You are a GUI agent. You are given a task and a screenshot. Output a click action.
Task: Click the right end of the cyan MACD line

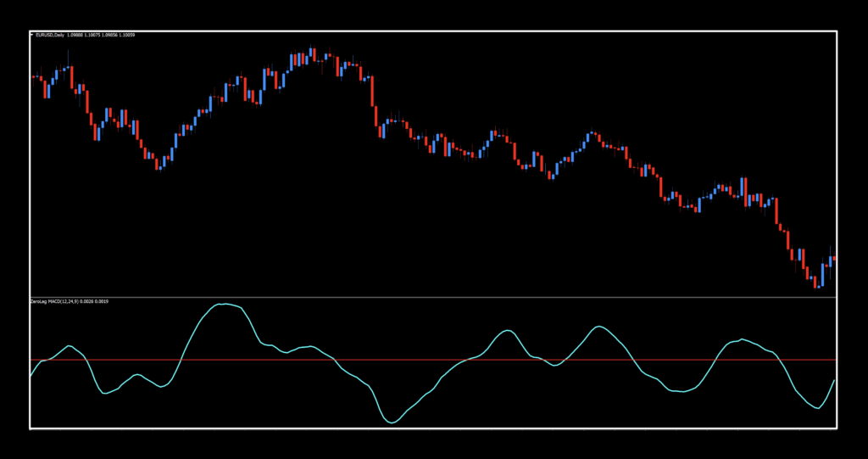(x=834, y=381)
